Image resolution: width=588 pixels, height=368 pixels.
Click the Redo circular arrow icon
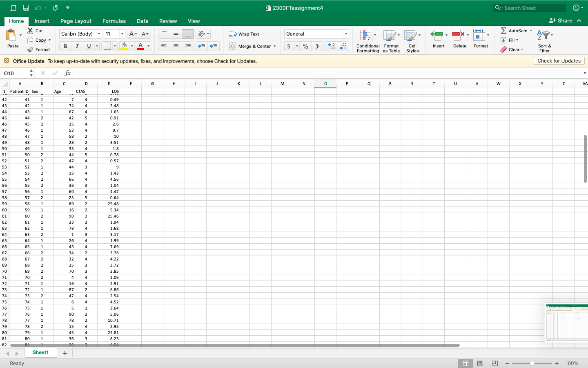coord(55,8)
